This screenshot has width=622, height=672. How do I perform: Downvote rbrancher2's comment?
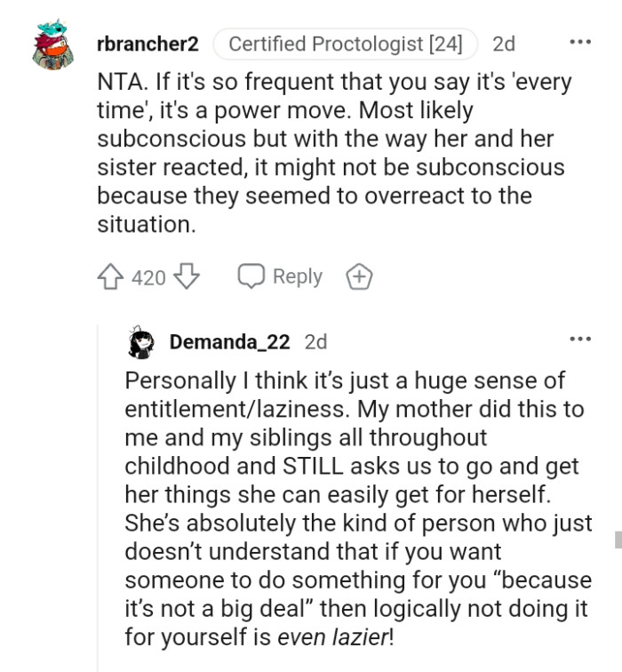(x=187, y=277)
